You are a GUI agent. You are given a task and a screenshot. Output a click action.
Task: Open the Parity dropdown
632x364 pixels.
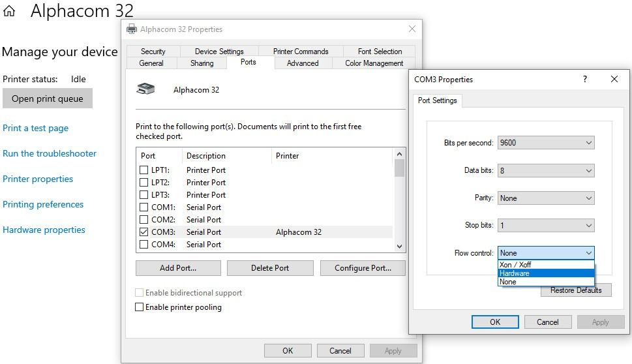point(546,198)
